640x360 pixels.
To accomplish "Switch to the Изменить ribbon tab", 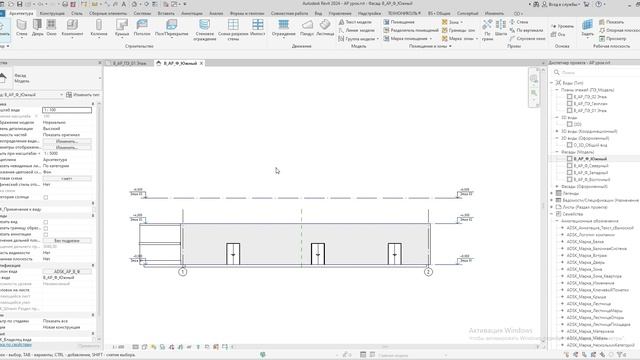I will coord(494,13).
